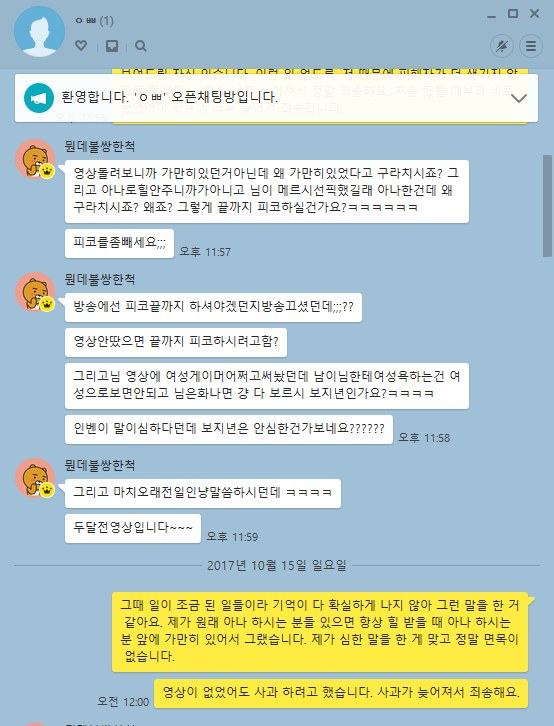Open the chat album drawer icon
Viewport: 554px width, 726px height.
tap(112, 46)
